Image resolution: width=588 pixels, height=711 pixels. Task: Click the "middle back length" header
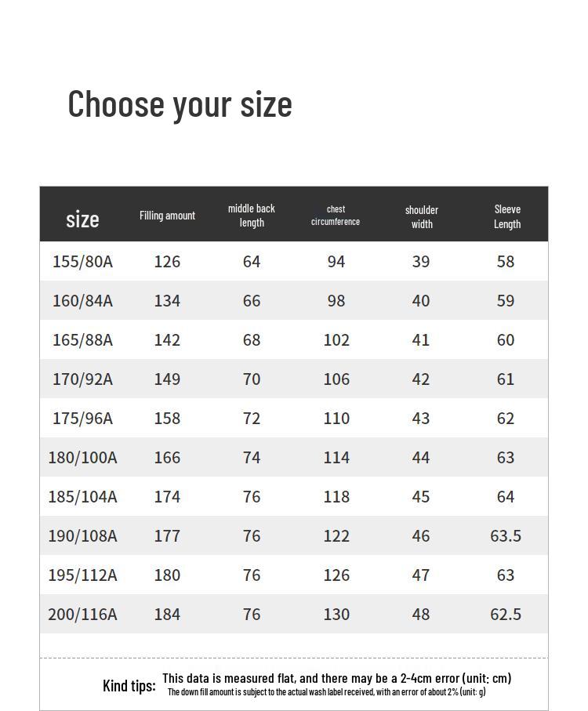[252, 216]
